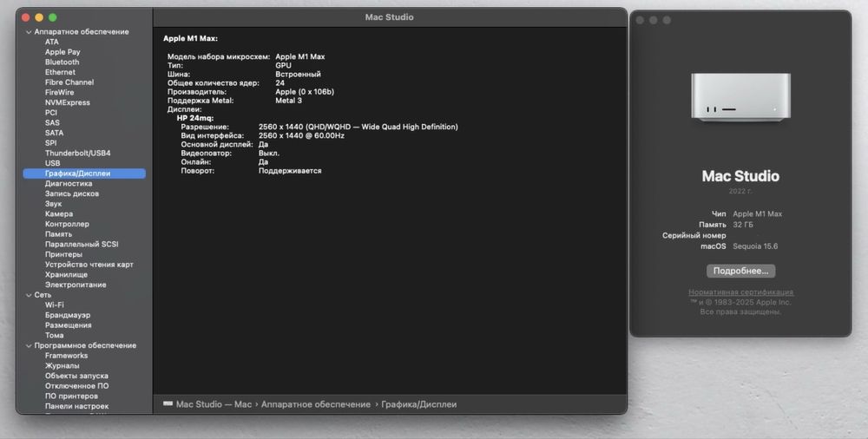The image size is (868, 439).
Task: Select SATA in the sidebar
Action: point(54,133)
